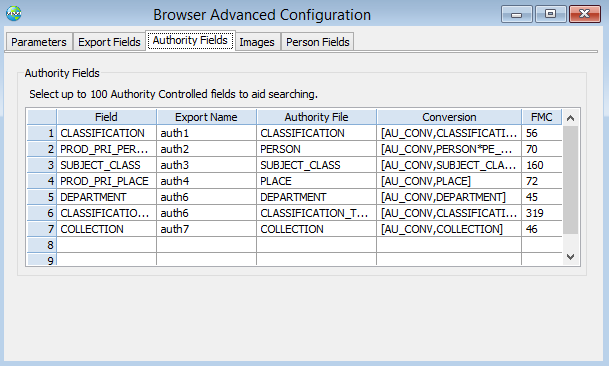This screenshot has height=366, width=609.
Task: Click the empty Field cell in row 8
Action: [x=106, y=245]
